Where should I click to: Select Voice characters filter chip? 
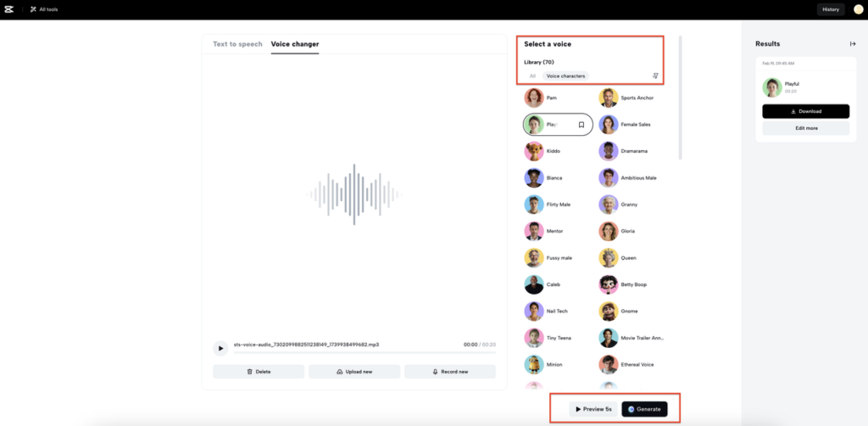[x=565, y=76]
